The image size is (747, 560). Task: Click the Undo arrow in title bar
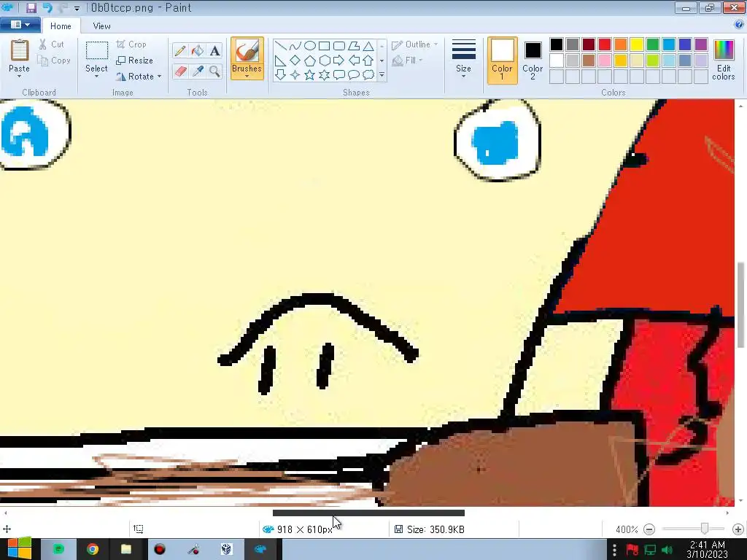tap(47, 7)
